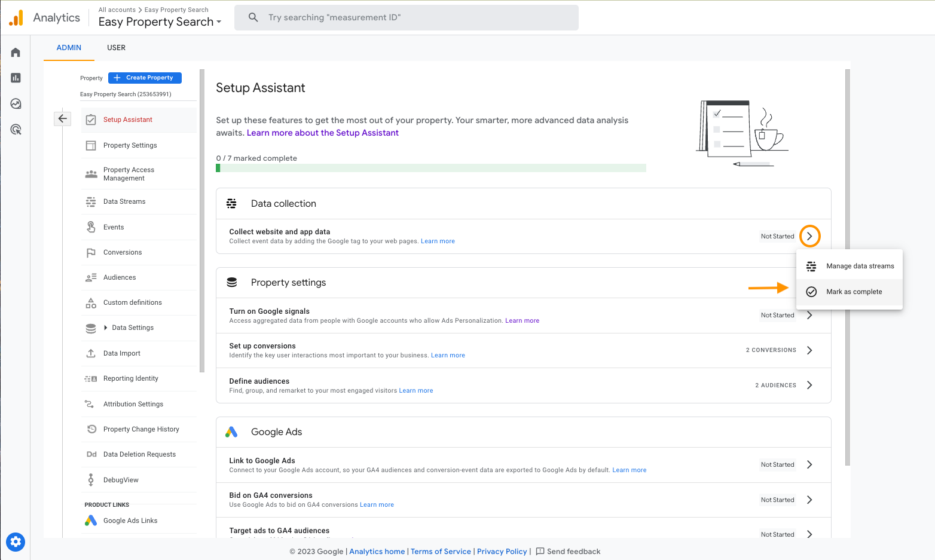This screenshot has height=560, width=935.
Task: Click Learn more under Bid on GA4 conversions
Action: [377, 505]
